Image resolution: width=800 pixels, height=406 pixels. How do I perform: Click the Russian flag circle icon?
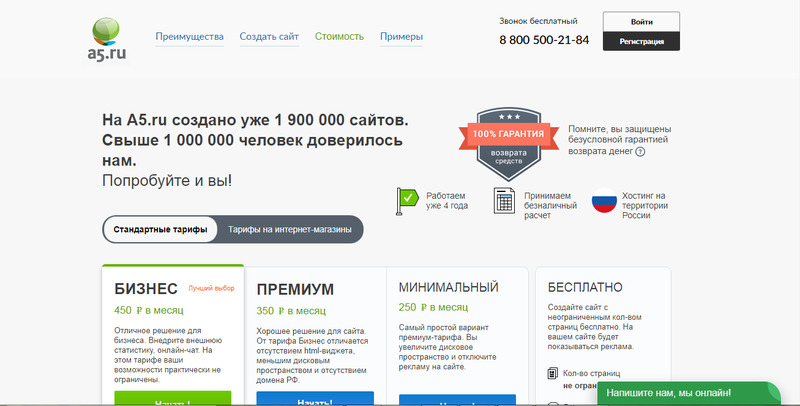(x=604, y=200)
